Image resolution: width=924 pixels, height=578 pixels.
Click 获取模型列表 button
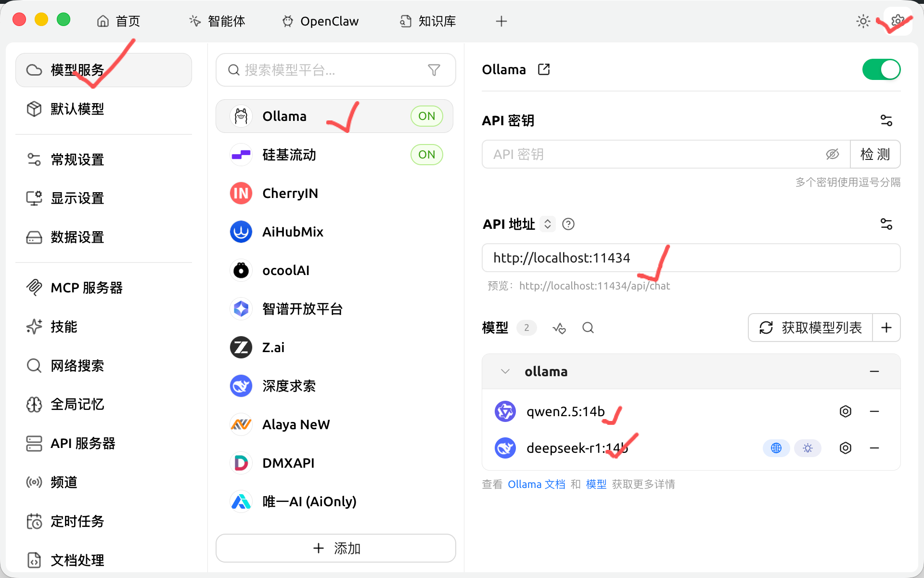tap(811, 328)
